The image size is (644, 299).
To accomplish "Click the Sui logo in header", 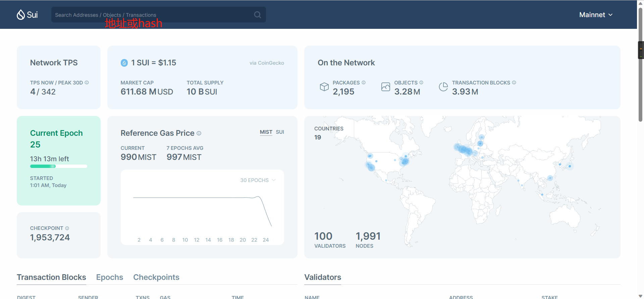I will [27, 15].
